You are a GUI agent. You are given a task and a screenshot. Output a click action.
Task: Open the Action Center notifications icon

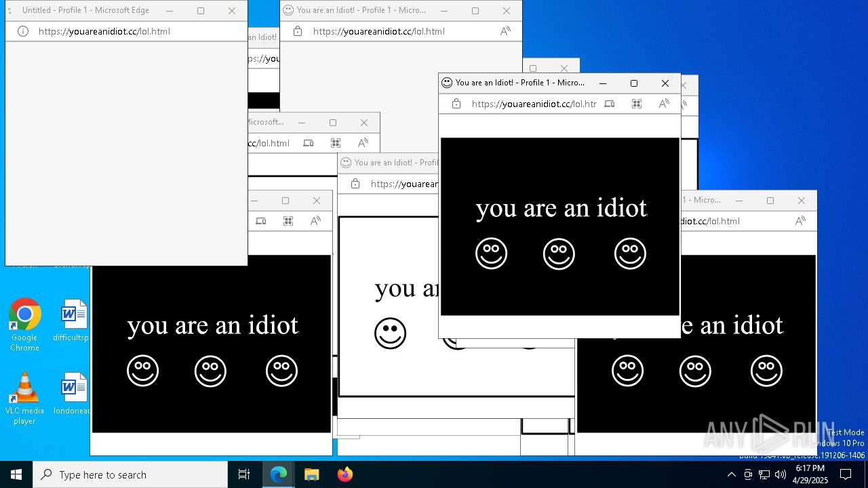[846, 474]
